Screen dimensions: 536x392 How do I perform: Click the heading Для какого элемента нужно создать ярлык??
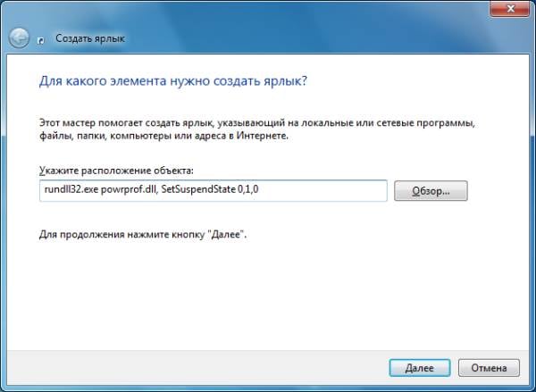[x=174, y=81]
